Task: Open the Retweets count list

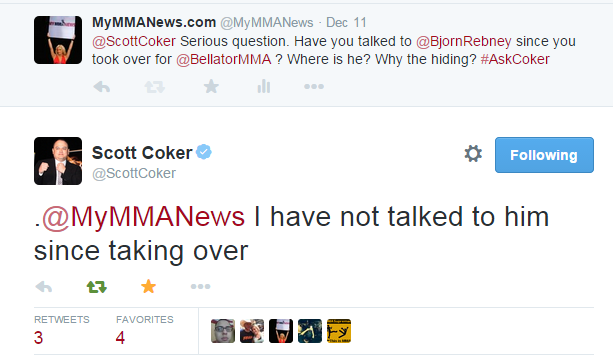Action: pos(61,331)
